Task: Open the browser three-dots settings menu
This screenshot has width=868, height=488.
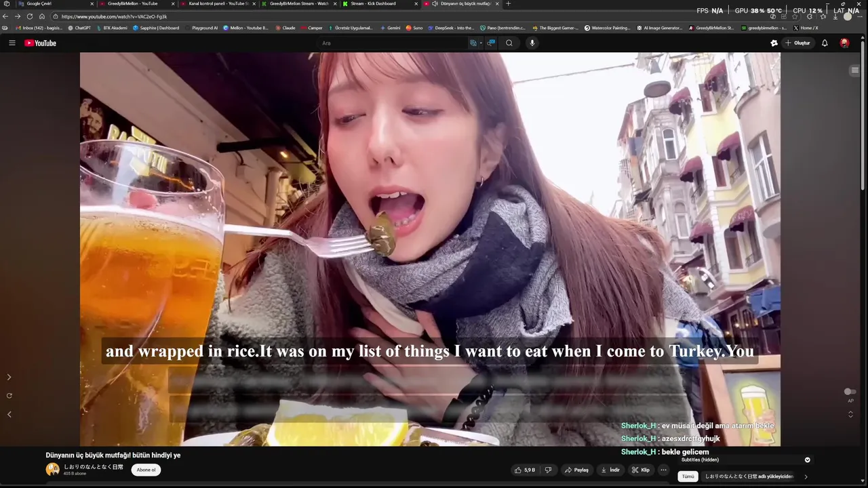Action: click(x=861, y=16)
